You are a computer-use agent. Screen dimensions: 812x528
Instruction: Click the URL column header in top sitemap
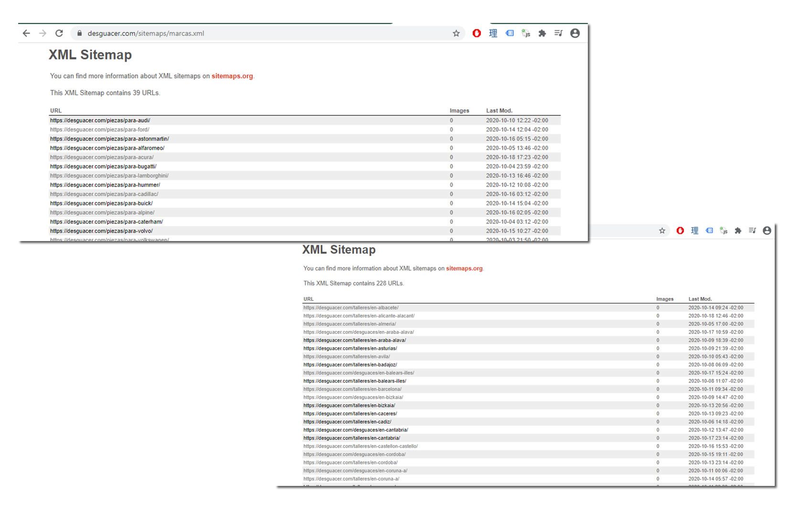[x=56, y=110]
